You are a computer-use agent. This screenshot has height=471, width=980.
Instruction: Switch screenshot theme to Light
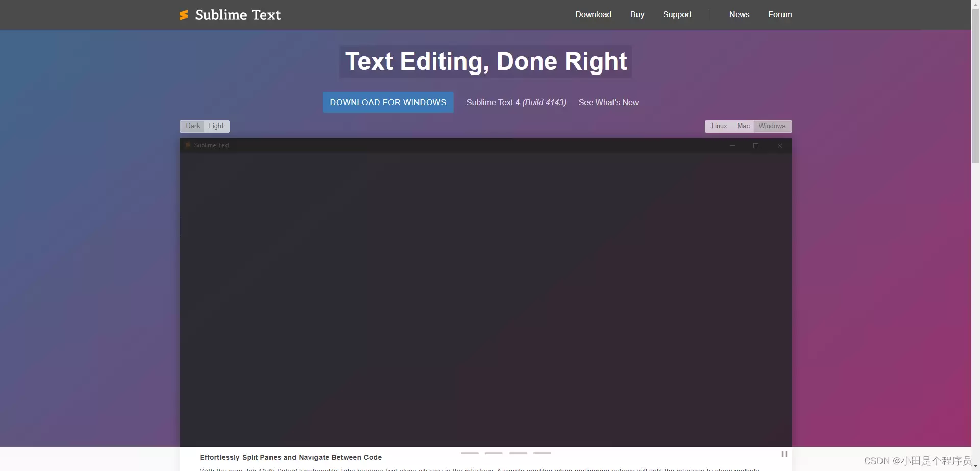pyautogui.click(x=216, y=126)
